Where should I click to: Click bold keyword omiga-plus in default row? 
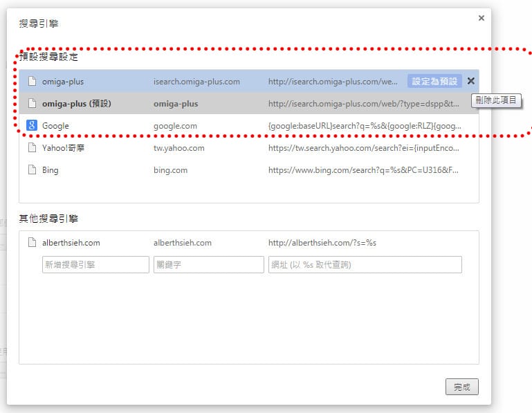[176, 104]
